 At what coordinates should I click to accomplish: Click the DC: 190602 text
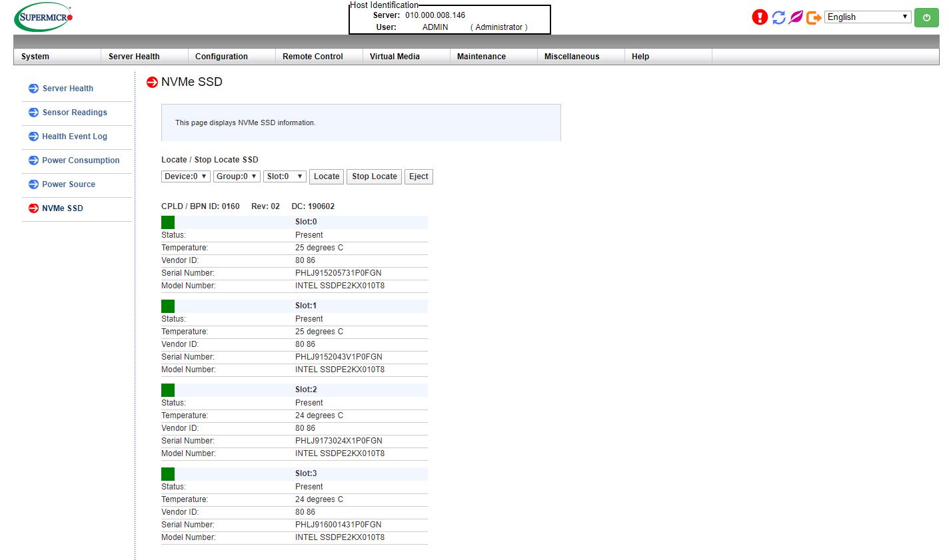click(313, 206)
